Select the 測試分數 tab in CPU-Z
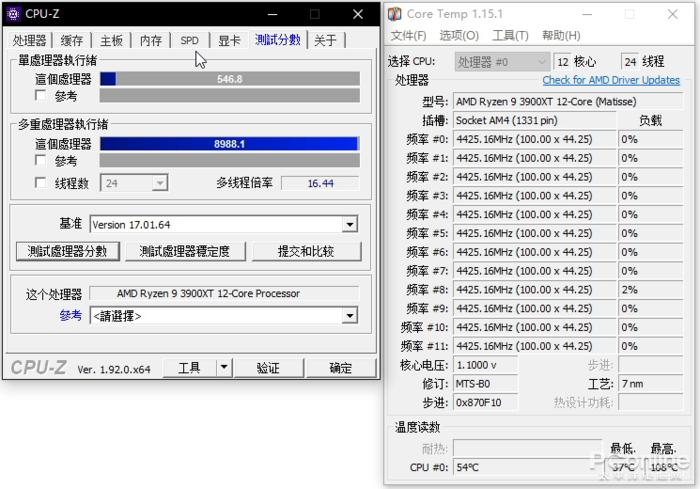 coord(277,40)
